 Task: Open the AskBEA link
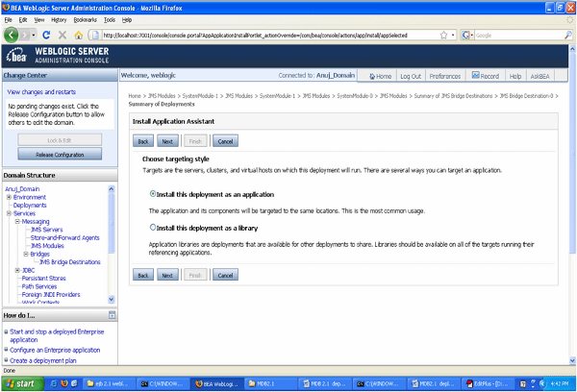[x=539, y=76]
